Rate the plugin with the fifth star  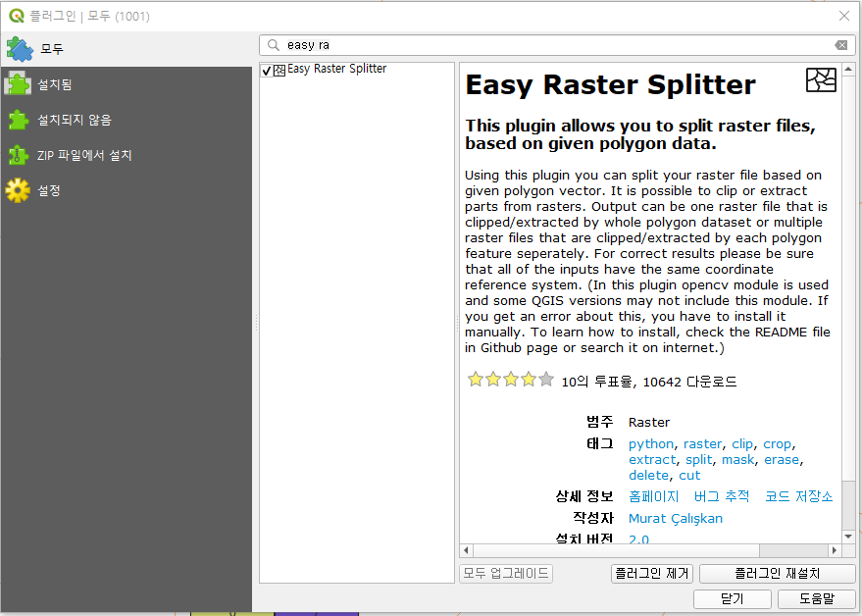545,378
